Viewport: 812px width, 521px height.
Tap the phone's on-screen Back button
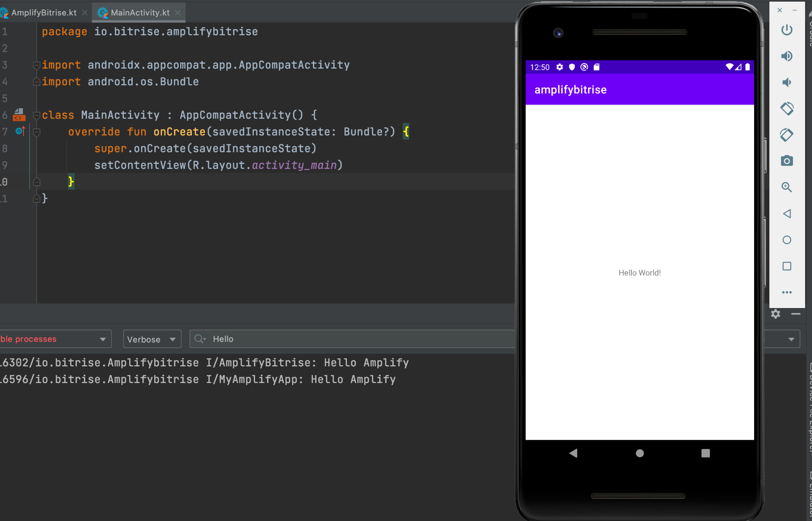(x=573, y=453)
